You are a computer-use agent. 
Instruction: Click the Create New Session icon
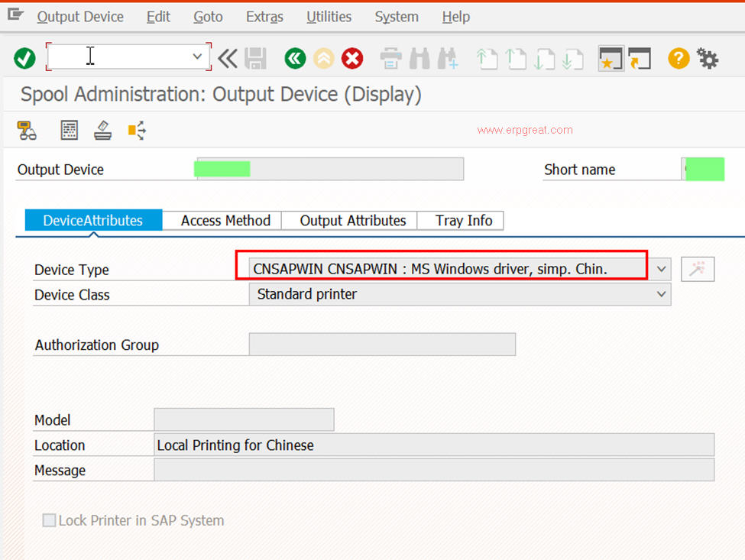[x=611, y=59]
